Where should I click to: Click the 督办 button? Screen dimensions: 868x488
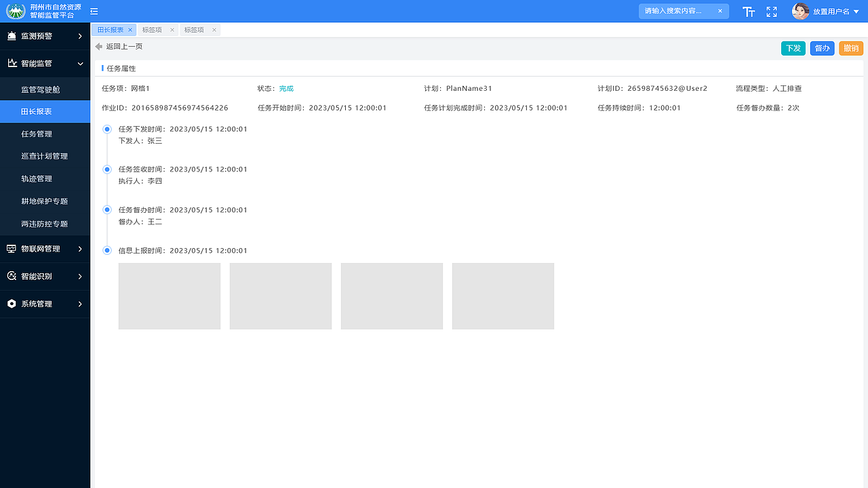(x=822, y=48)
